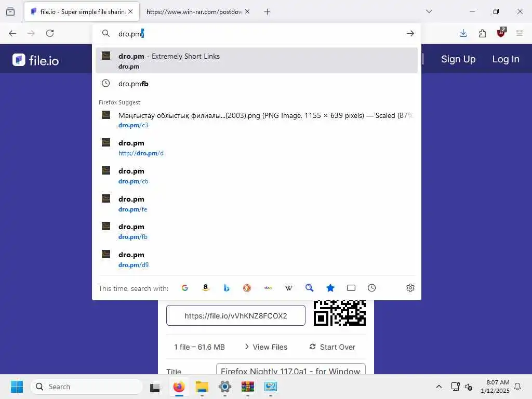This screenshot has height=399, width=532.
Task: Open the dark Task View taskbar icon
Action: click(x=155, y=387)
